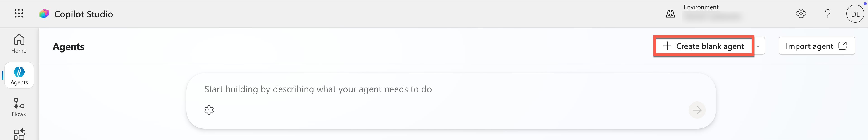Click the Copilot Studio logo
This screenshot has height=140, width=868.
(45, 14)
